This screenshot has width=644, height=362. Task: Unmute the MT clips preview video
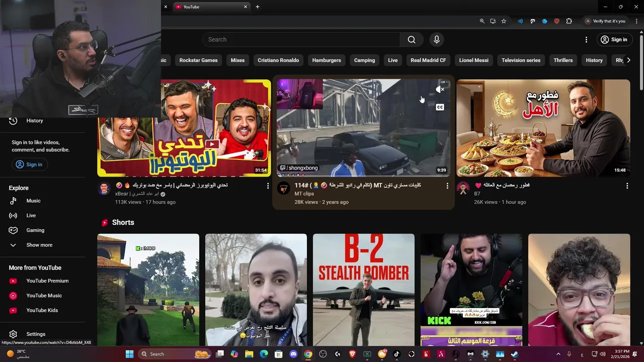pos(440,89)
